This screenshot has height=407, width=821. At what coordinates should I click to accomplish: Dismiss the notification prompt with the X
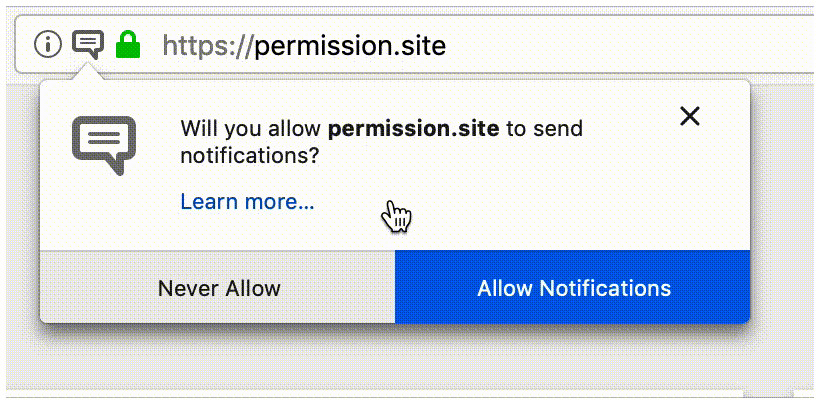pos(689,116)
